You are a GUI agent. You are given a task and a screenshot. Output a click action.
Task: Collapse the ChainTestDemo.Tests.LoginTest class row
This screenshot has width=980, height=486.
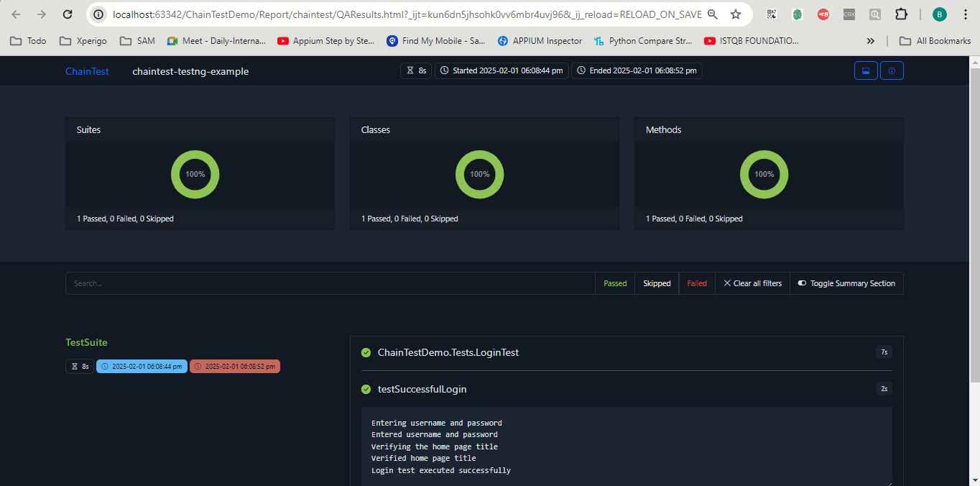[448, 352]
